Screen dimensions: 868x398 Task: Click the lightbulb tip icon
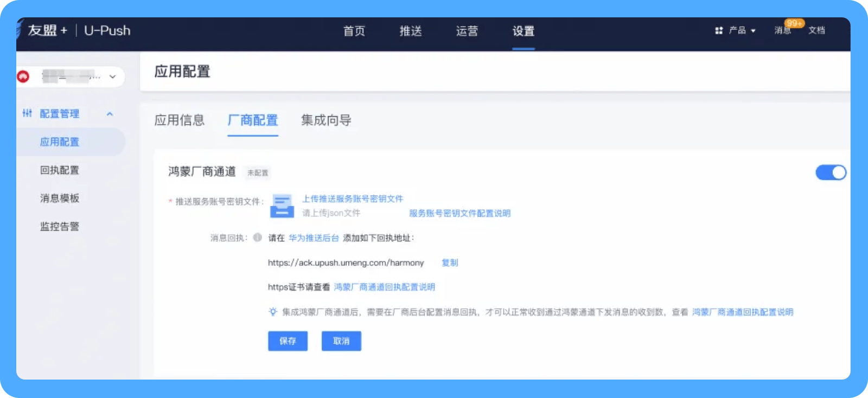(x=273, y=312)
